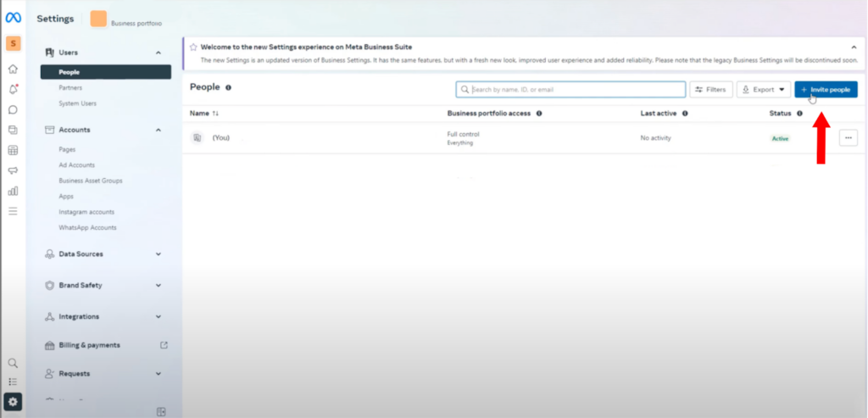Click the user avatar in (You) row
Screen dimensions: 868x418
click(x=197, y=138)
